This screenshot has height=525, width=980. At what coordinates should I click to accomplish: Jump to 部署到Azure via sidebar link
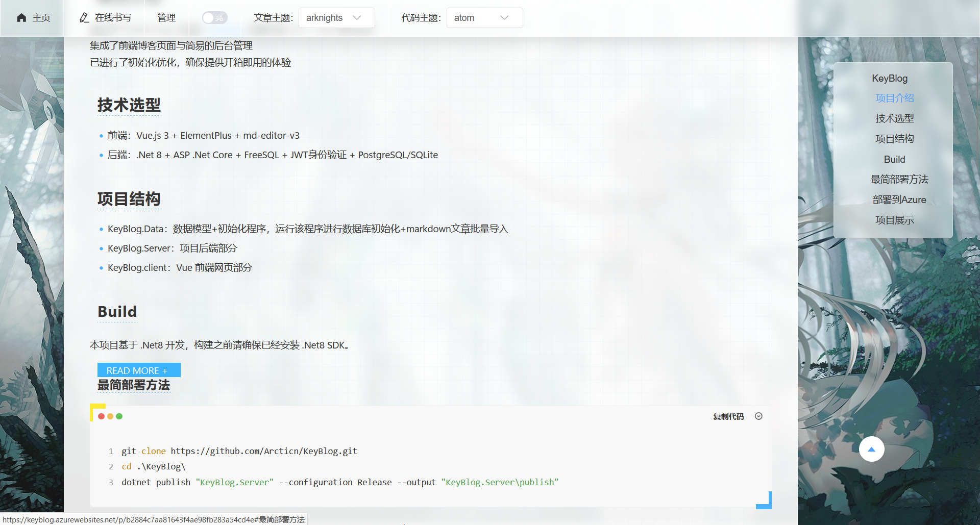point(899,199)
